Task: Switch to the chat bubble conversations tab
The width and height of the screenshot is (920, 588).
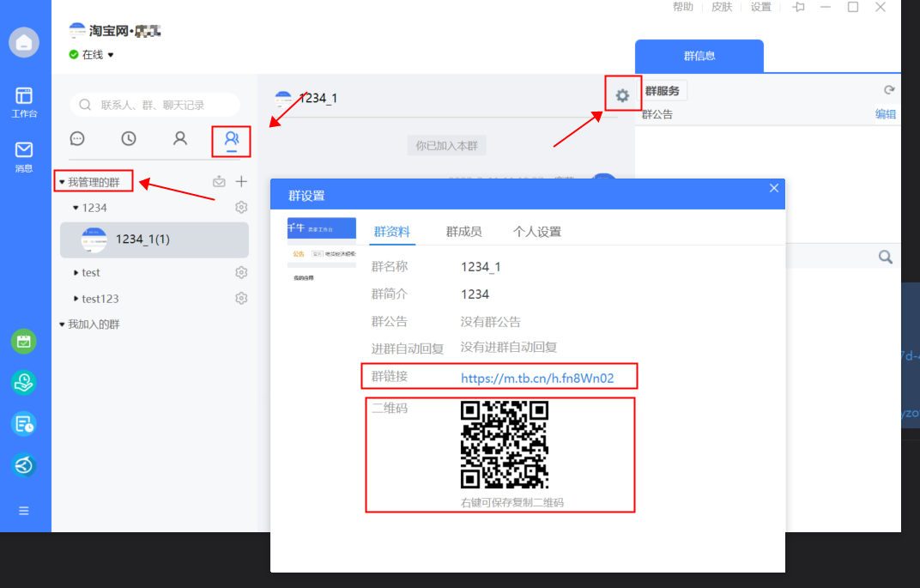Action: pyautogui.click(x=77, y=138)
